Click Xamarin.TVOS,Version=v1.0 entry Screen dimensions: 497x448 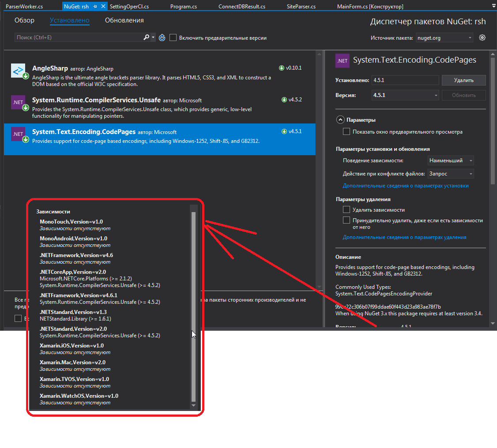tap(75, 379)
